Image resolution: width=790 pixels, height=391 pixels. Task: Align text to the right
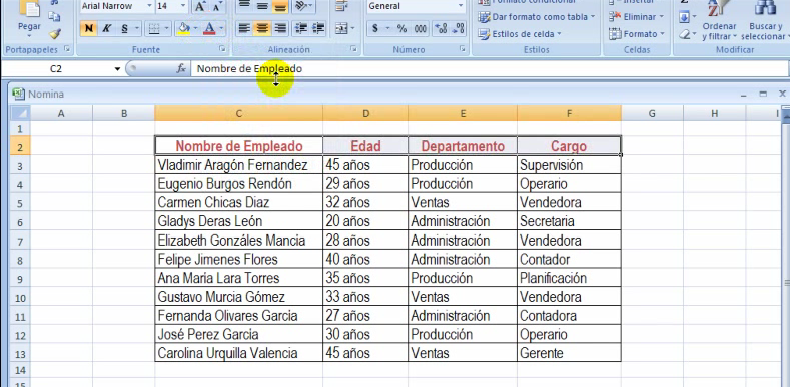(x=279, y=29)
